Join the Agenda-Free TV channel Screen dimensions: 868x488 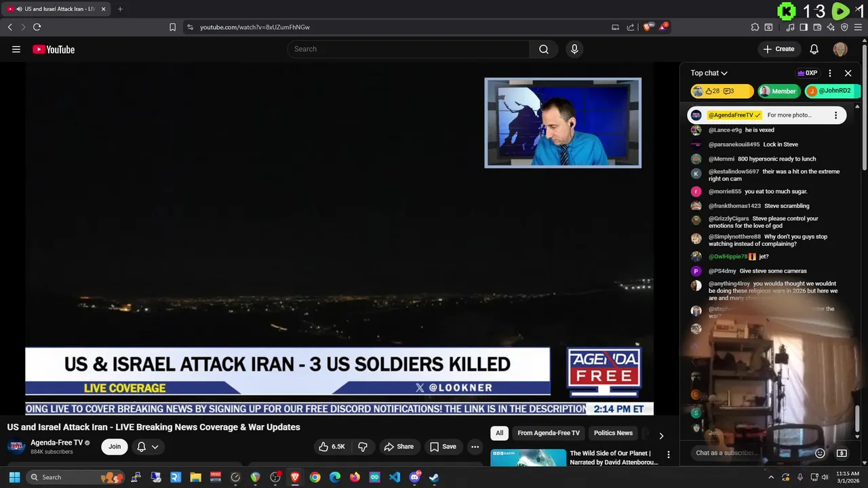[x=115, y=447]
